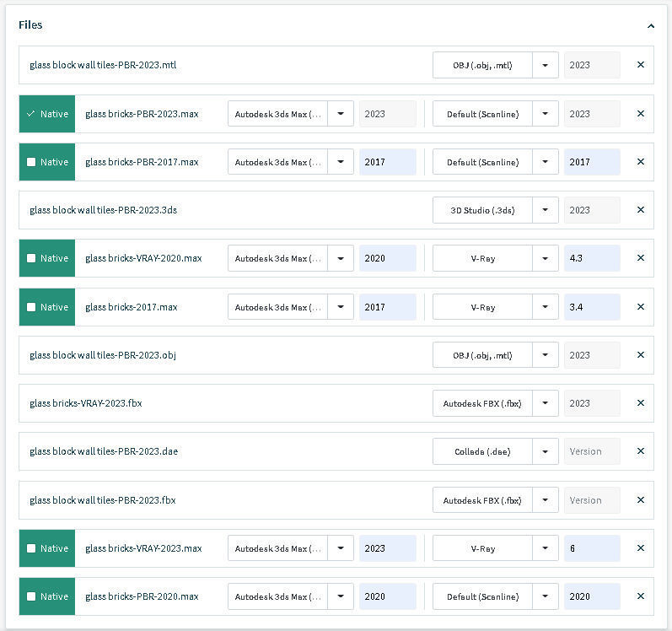
Task: Click the renderer version field showing 6
Action: tap(592, 548)
